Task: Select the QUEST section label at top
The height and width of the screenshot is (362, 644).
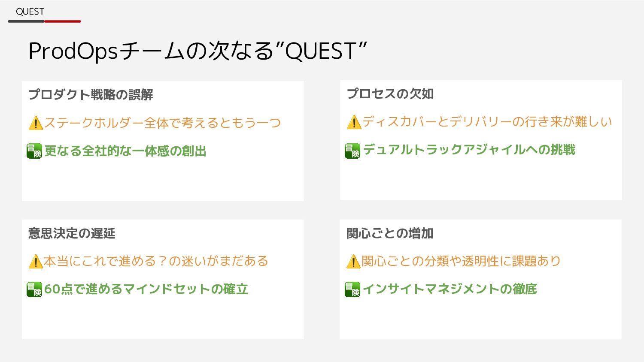Action: pyautogui.click(x=30, y=12)
